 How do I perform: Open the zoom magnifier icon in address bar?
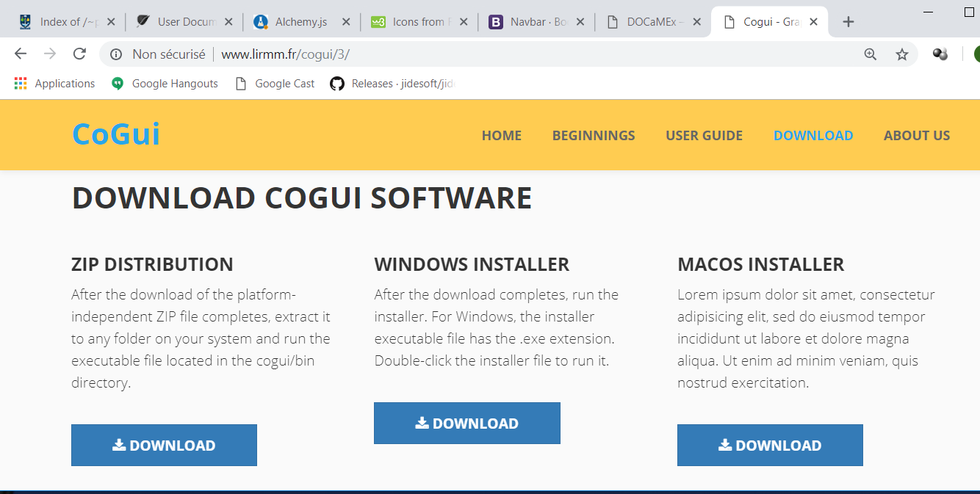point(871,54)
